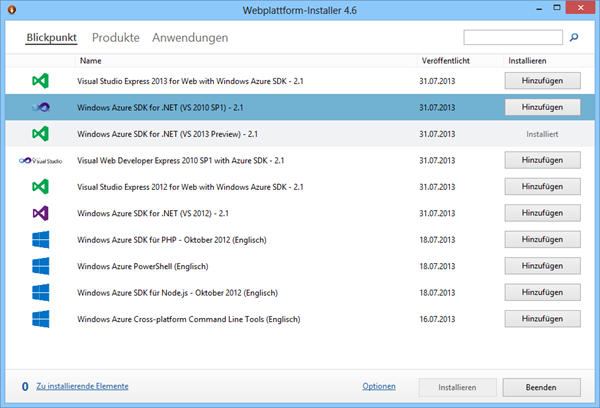Click the purple Visual Studio 2012 SDK icon
This screenshot has width=600, height=408.
pyautogui.click(x=40, y=212)
